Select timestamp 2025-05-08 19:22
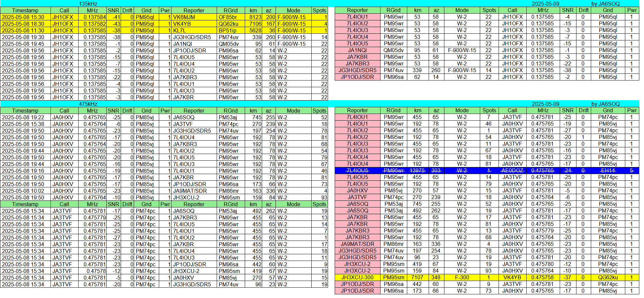Image resolution: width=644 pixels, height=298 pixels. coord(25,117)
